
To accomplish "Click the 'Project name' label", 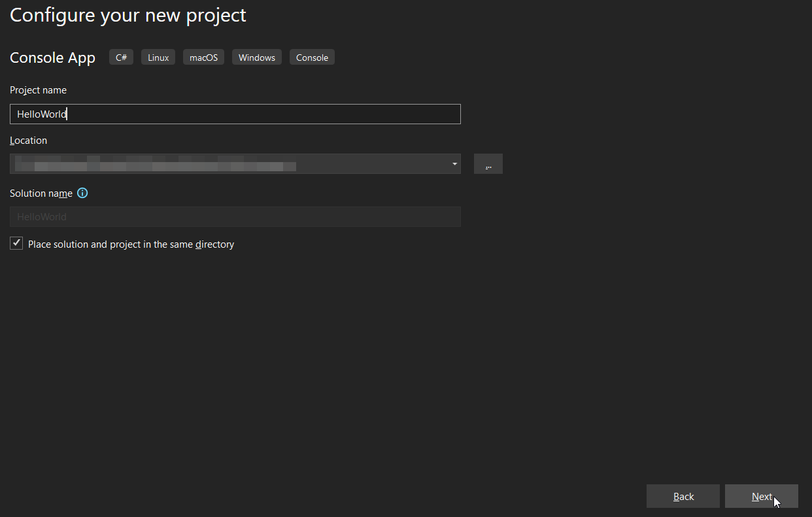I will [38, 90].
